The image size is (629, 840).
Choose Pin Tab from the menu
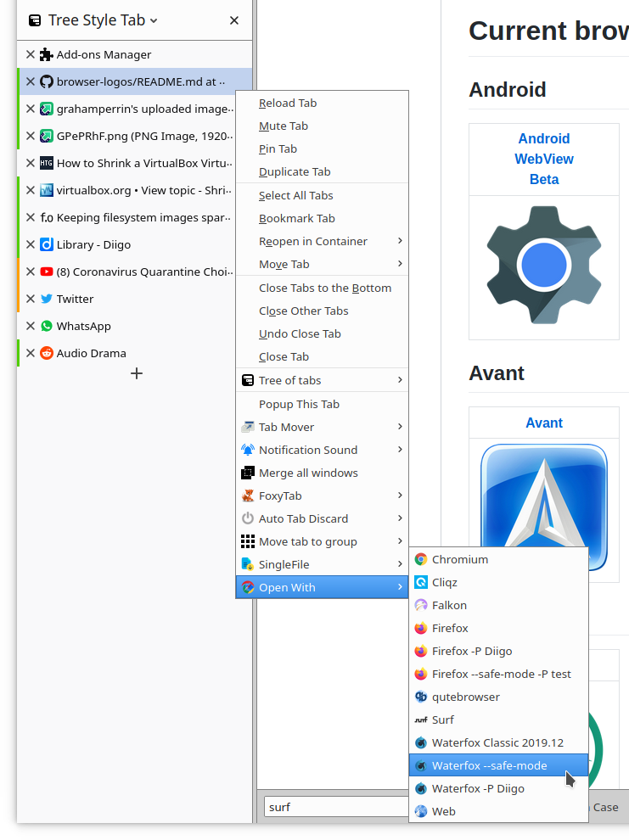coord(322,149)
